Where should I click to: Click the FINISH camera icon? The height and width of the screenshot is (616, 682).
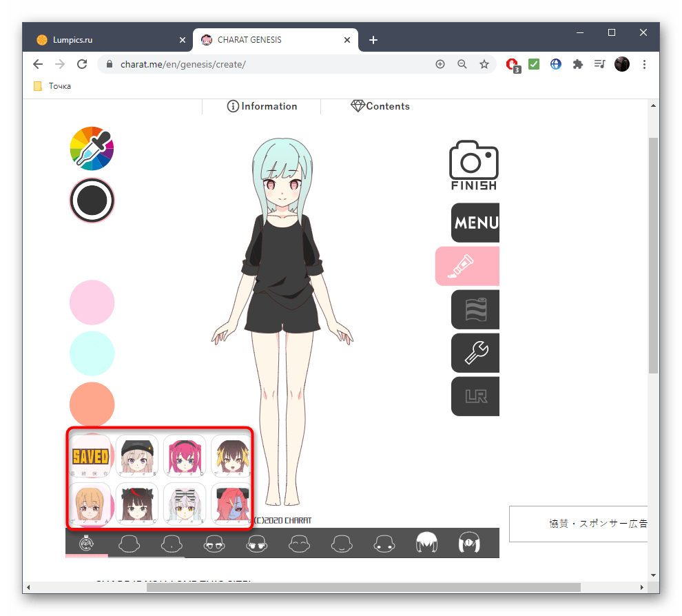473,165
